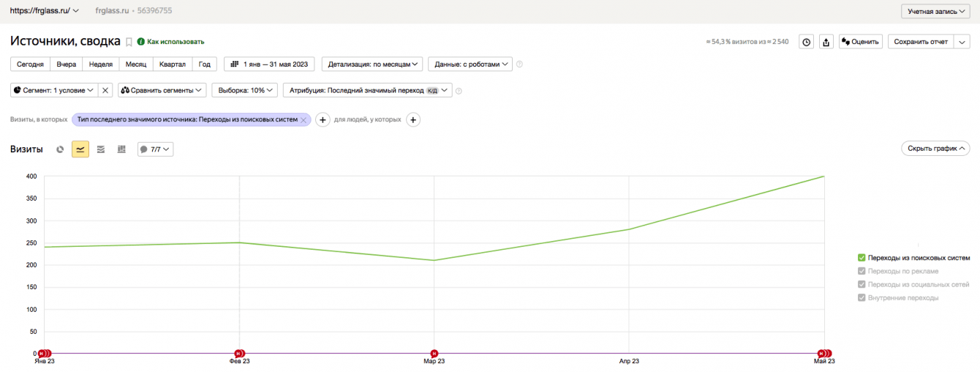
Task: Click Апр 23 axis label
Action: (x=629, y=361)
